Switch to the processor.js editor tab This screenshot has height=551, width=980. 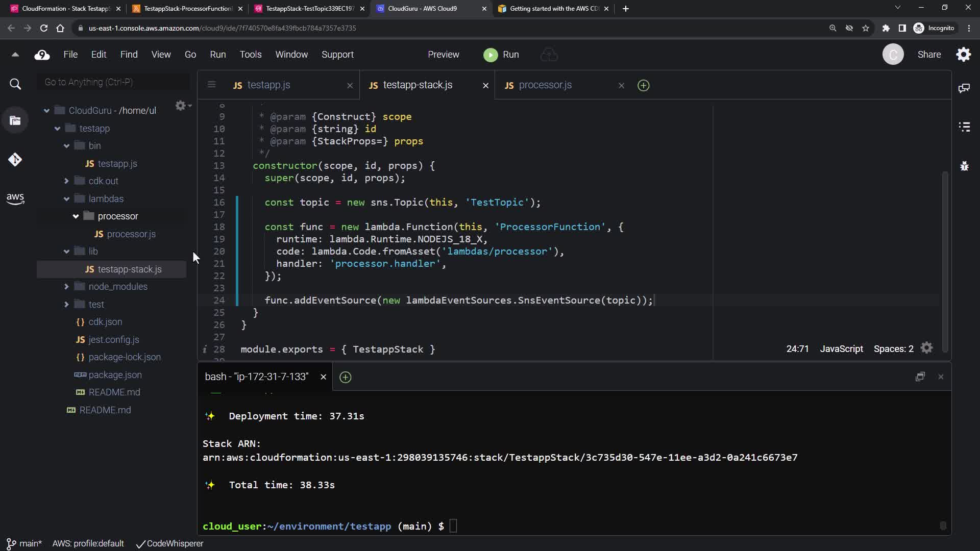pyautogui.click(x=545, y=85)
